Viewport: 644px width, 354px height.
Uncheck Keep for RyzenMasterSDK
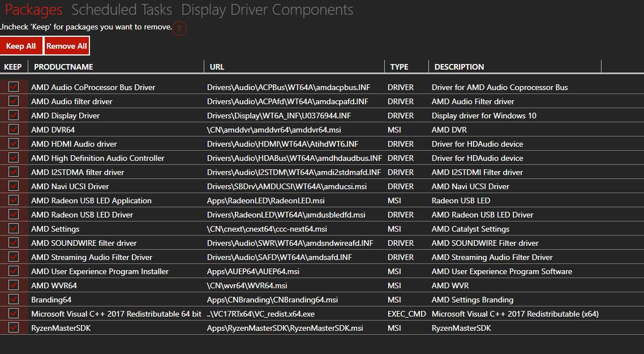pos(14,327)
